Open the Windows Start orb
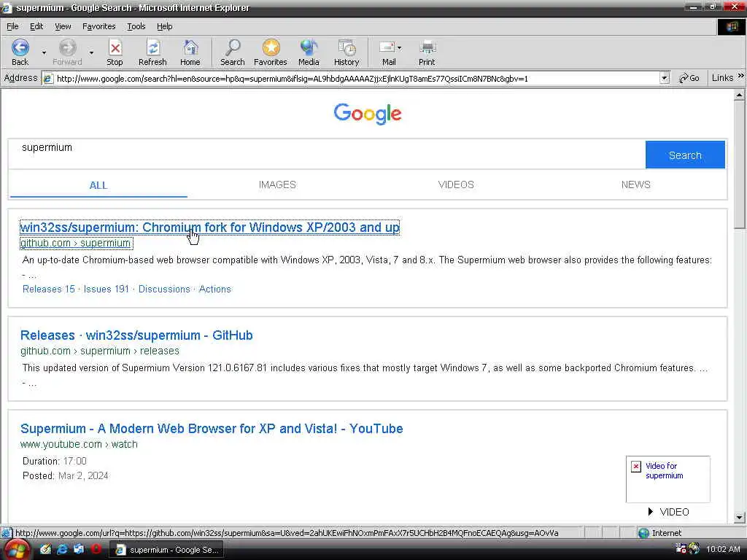The height and width of the screenshot is (560, 747). pos(17,550)
